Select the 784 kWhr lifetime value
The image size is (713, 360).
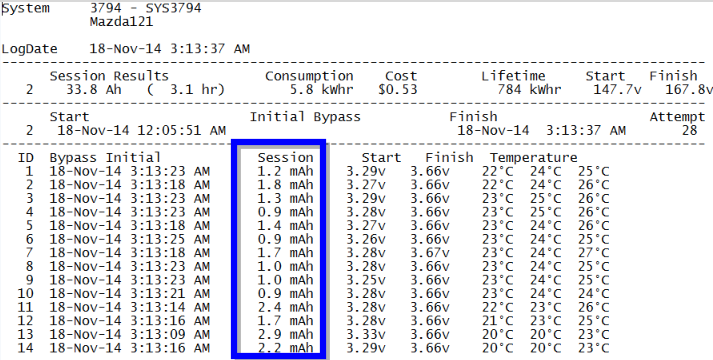(x=529, y=90)
